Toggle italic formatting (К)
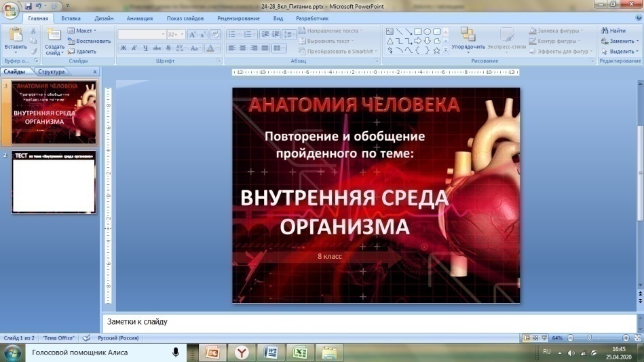The width and height of the screenshot is (644, 362). (134, 48)
